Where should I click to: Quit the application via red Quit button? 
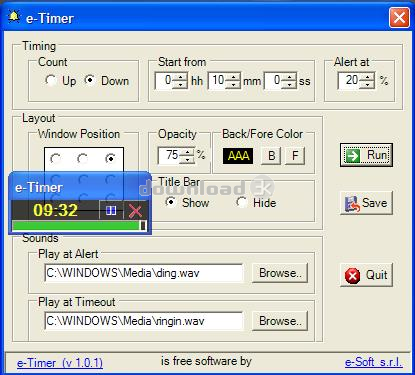tap(366, 275)
